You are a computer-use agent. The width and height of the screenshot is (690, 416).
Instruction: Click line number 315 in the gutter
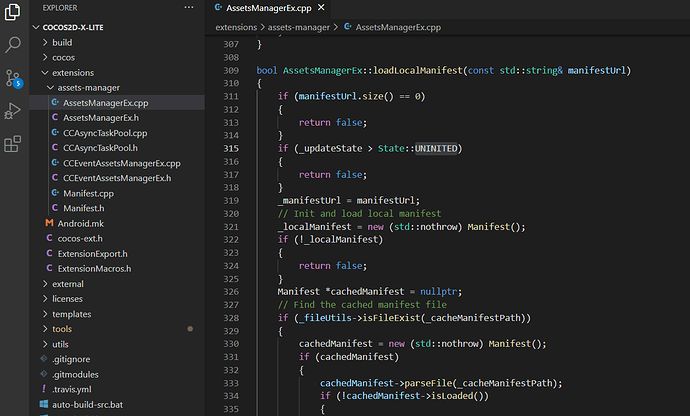231,149
